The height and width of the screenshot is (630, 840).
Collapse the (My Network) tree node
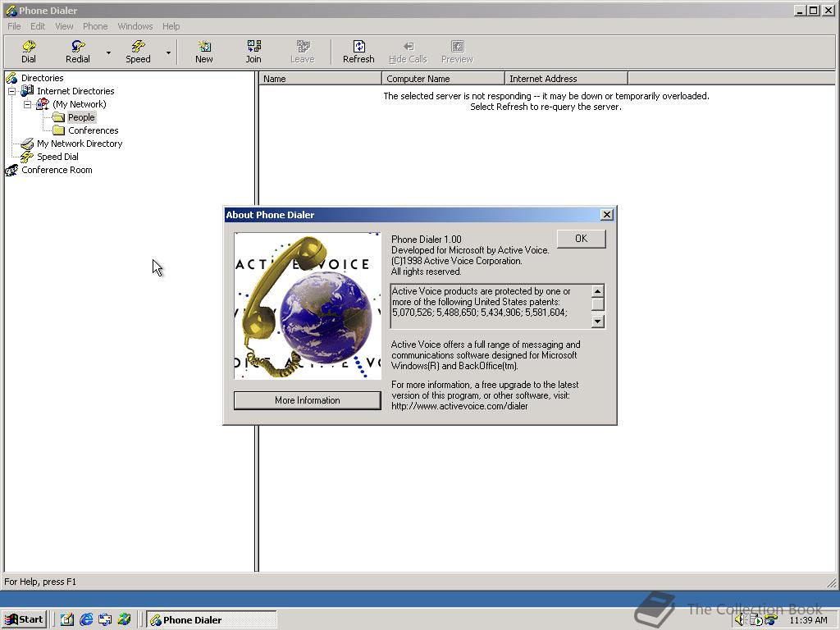[x=27, y=104]
